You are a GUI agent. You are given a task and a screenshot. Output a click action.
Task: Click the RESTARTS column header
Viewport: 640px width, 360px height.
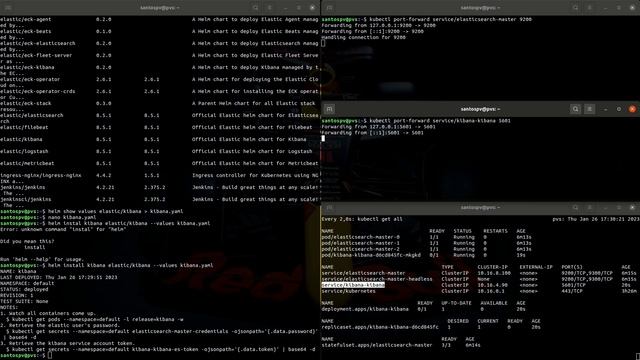click(x=496, y=231)
